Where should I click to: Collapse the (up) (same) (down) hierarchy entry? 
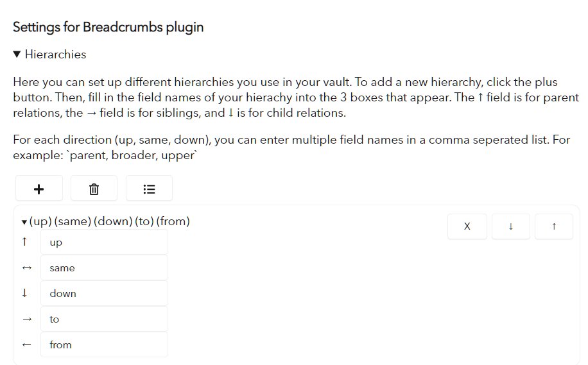tap(24, 222)
